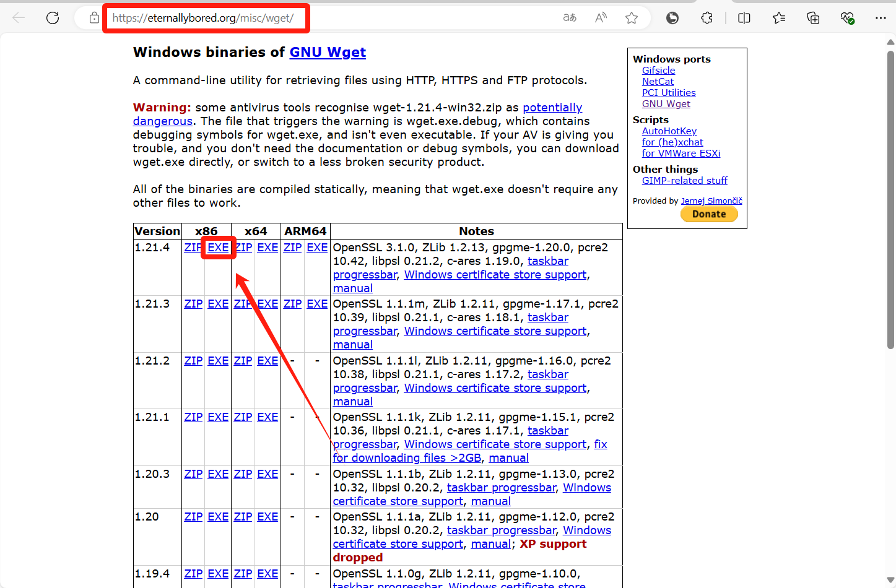Open the GNU Wget heading link
The height and width of the screenshot is (588, 896).
(328, 53)
